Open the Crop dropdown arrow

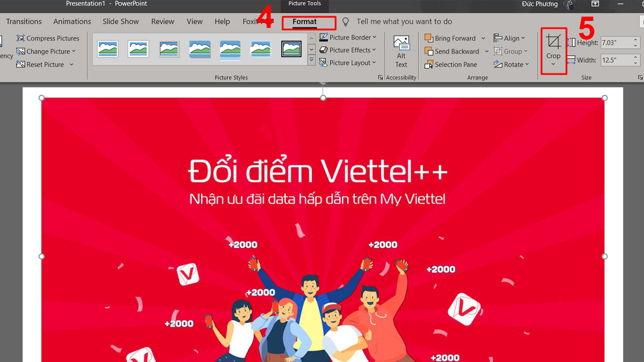point(553,65)
